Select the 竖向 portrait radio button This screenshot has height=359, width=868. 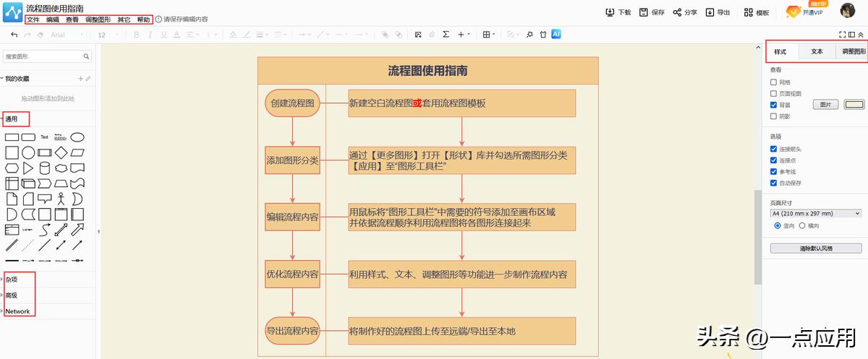tap(778, 225)
